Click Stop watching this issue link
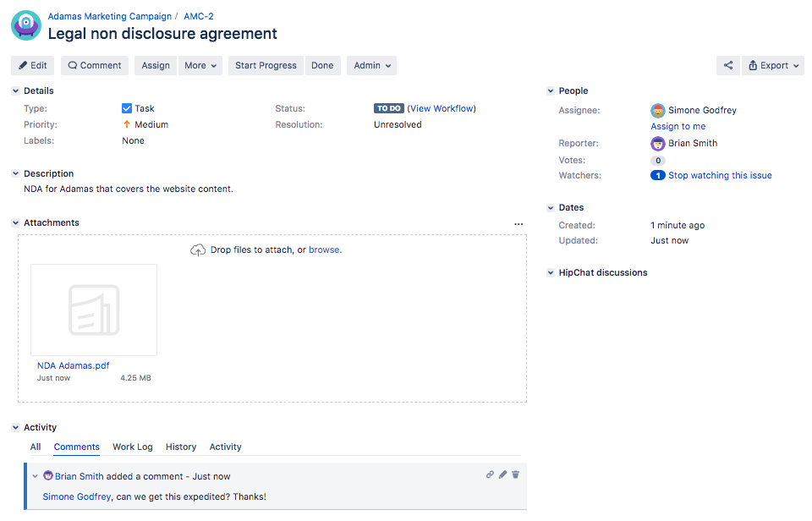 coord(720,175)
